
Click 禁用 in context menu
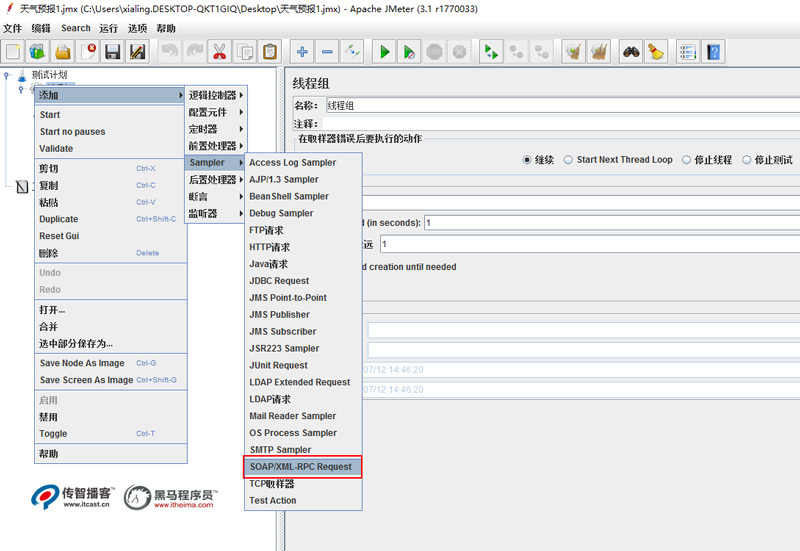110,417
